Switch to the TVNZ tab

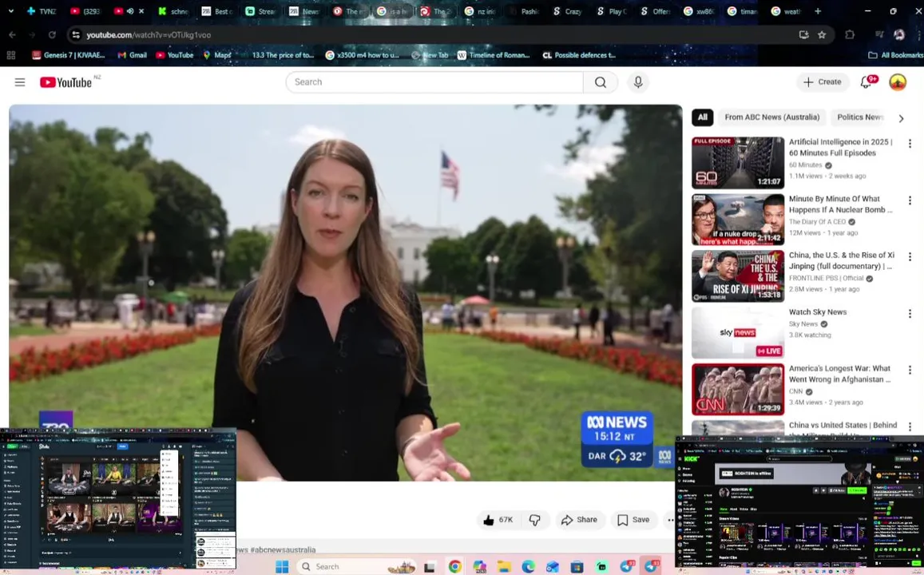coord(42,11)
